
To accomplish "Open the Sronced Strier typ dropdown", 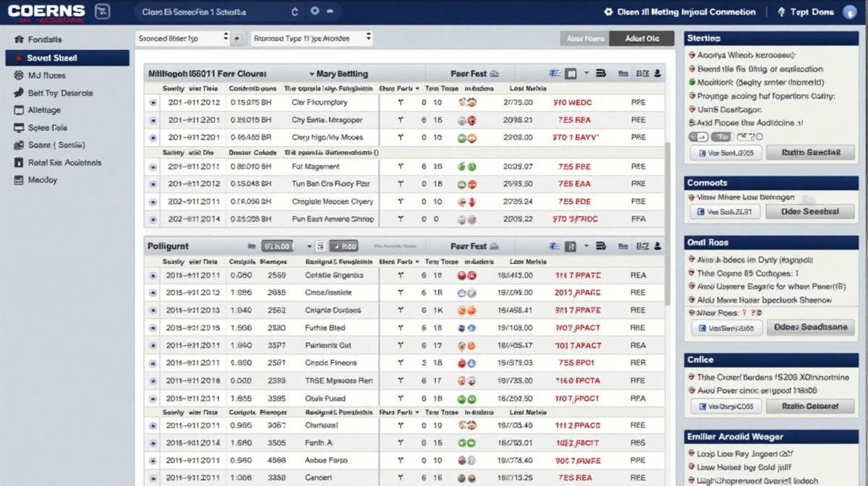I will (x=182, y=38).
